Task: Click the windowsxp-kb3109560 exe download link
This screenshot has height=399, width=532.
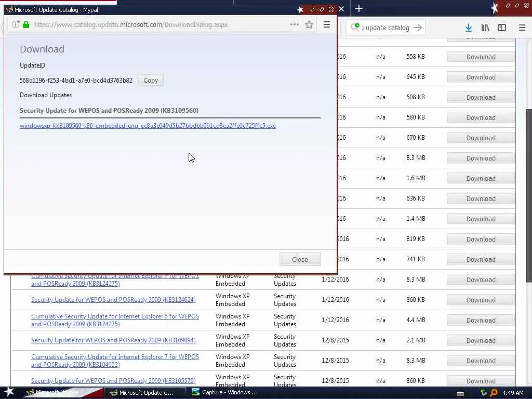Action: (x=148, y=126)
